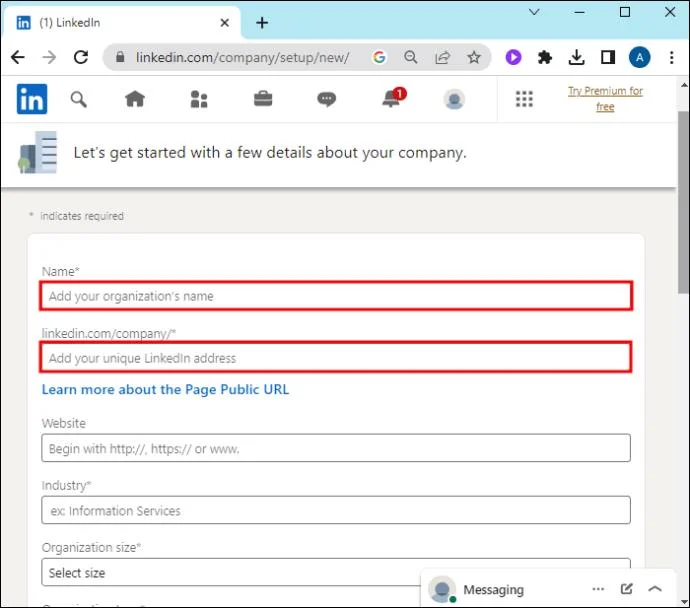Expand the Messaging panel chevron

(655, 589)
